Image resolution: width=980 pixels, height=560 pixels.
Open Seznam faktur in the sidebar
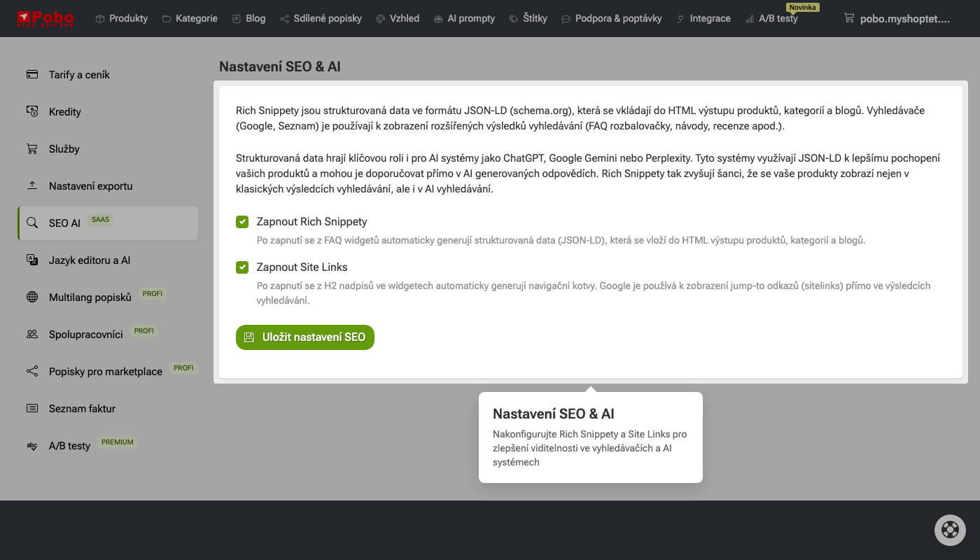pos(82,409)
